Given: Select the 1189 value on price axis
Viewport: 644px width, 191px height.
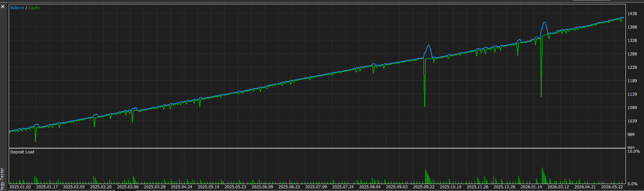Looking at the screenshot, I should coord(632,81).
